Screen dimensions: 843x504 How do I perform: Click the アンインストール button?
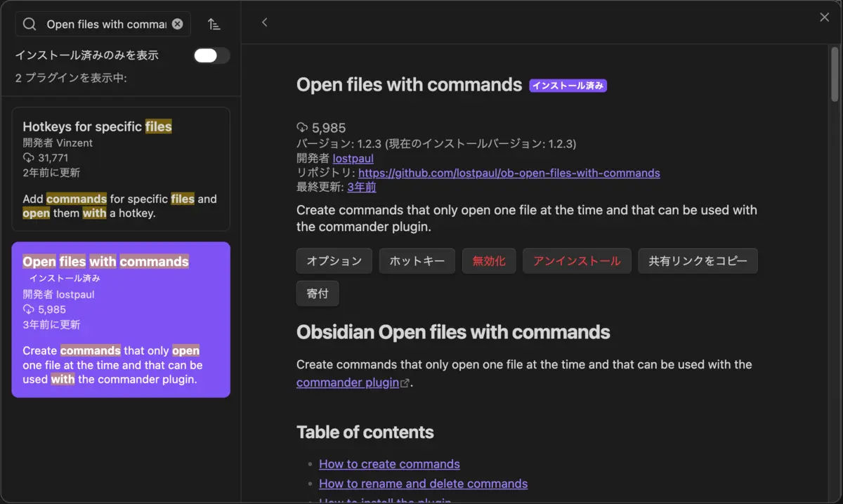tap(577, 260)
